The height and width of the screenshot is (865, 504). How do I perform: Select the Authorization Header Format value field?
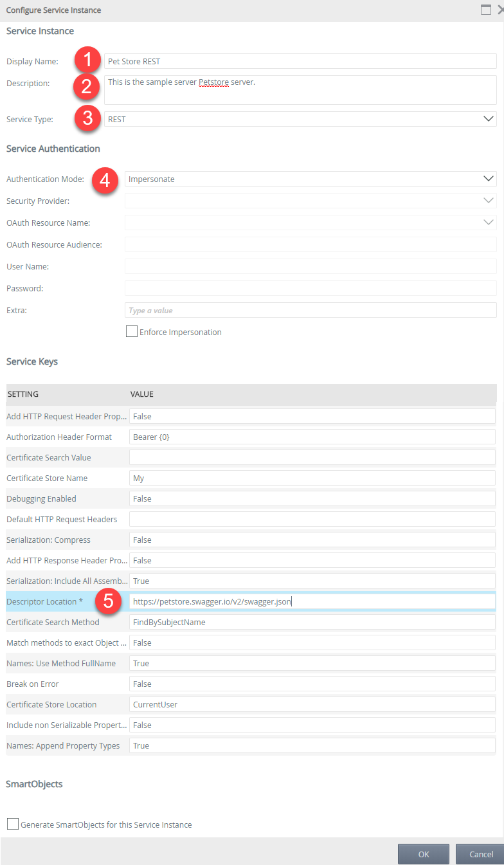tap(312, 437)
